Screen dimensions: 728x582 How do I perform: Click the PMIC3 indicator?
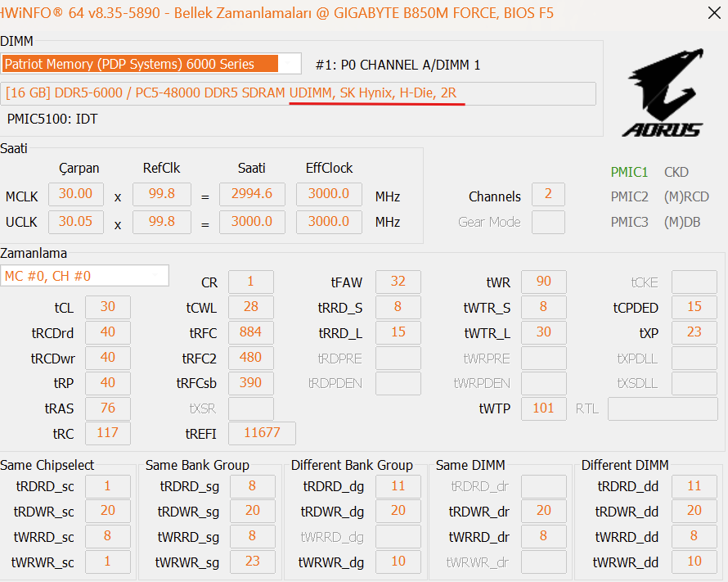click(629, 222)
